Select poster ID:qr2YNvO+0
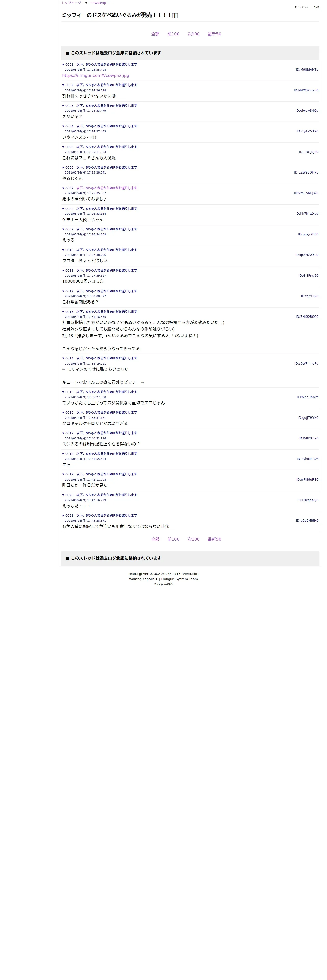 coord(307,255)
